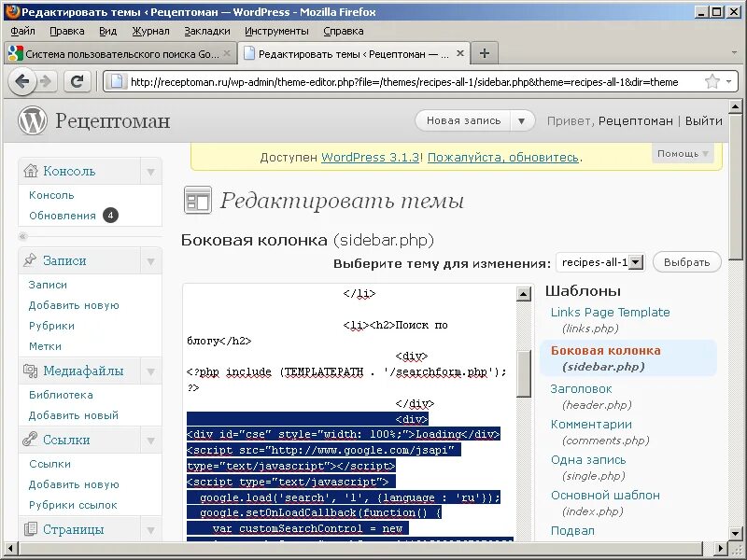Open the Links Page Template file
This screenshot has width=747, height=560.
[610, 313]
